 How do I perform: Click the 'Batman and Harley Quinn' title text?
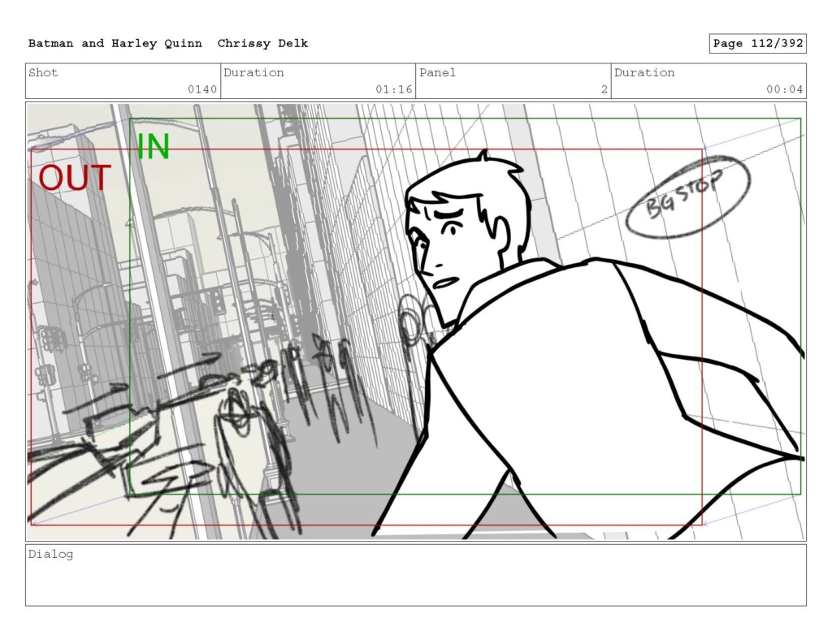coord(115,44)
